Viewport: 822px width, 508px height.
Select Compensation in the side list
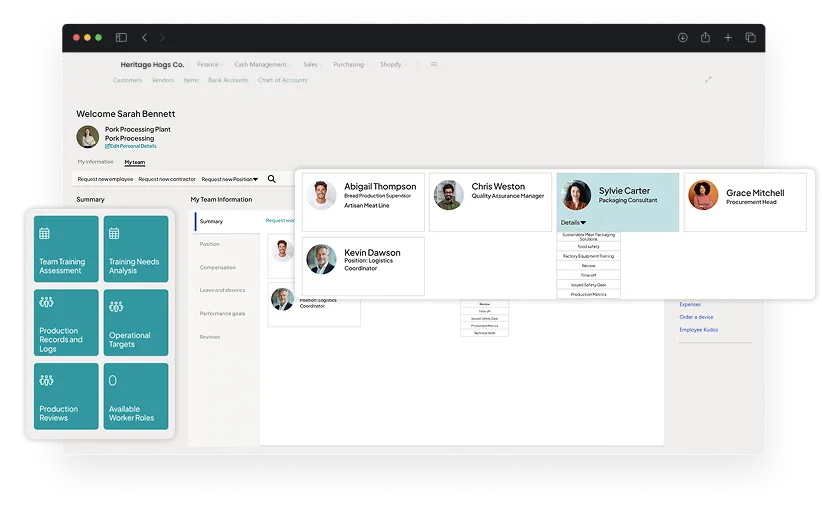click(218, 267)
